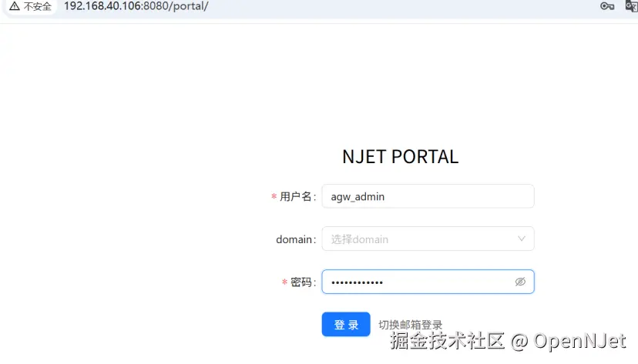The height and width of the screenshot is (364, 638).
Task: Expand the domain dropdown chevron
Action: pyautogui.click(x=521, y=239)
